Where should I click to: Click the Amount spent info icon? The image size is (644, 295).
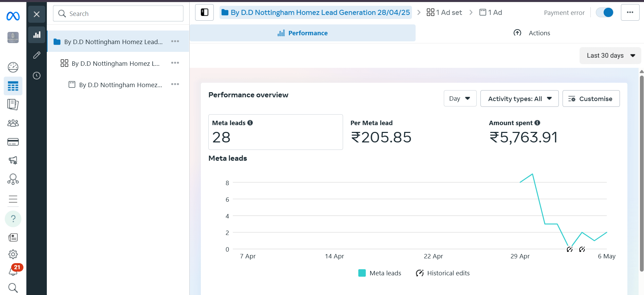[537, 123]
